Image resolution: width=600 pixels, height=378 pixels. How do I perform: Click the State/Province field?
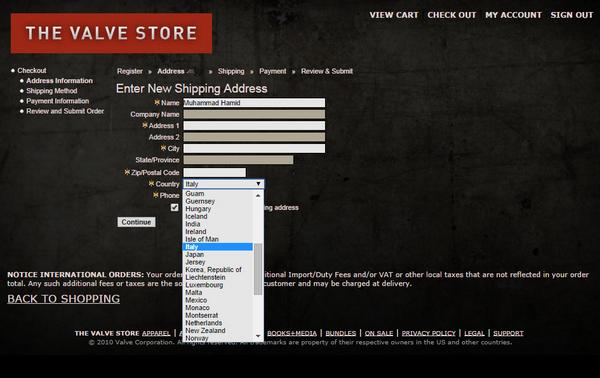[x=238, y=160]
